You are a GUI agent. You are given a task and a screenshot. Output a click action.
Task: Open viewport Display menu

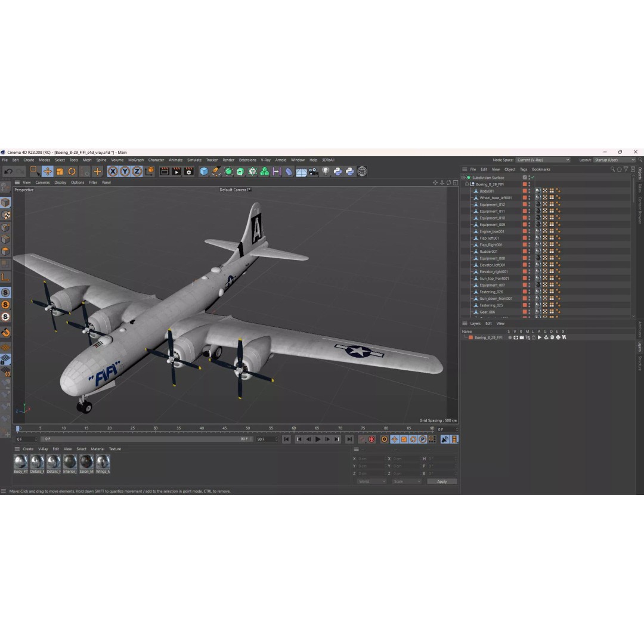pos(60,182)
